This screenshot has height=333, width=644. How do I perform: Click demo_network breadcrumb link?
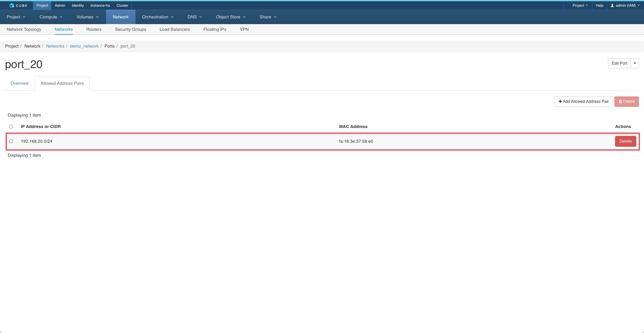pos(84,46)
